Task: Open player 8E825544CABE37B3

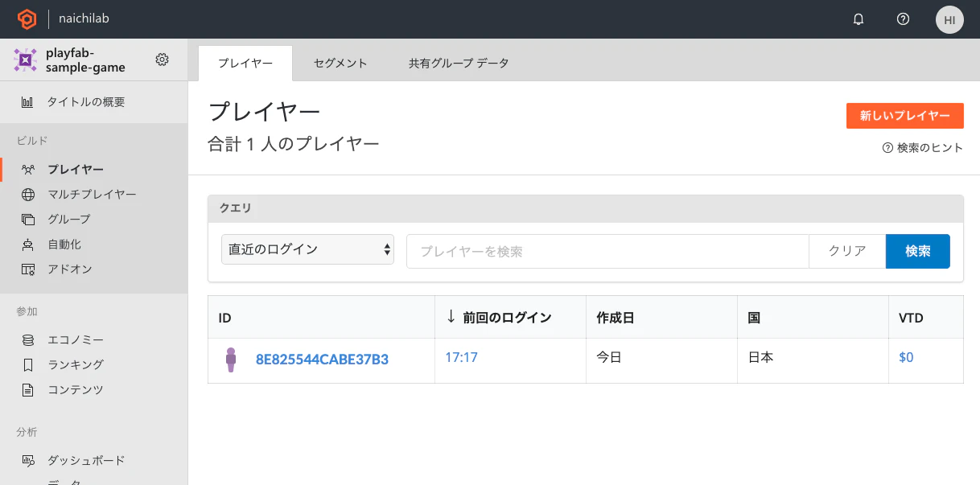Action: coord(322,360)
